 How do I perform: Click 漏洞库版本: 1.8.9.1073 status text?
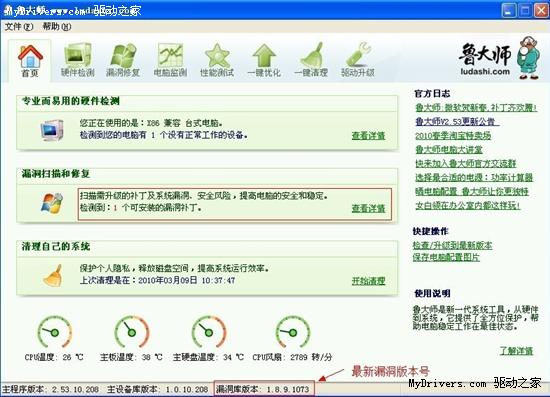263,389
